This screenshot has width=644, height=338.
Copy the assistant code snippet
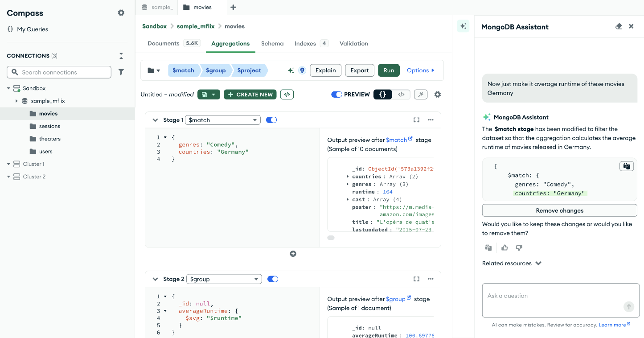pyautogui.click(x=627, y=166)
